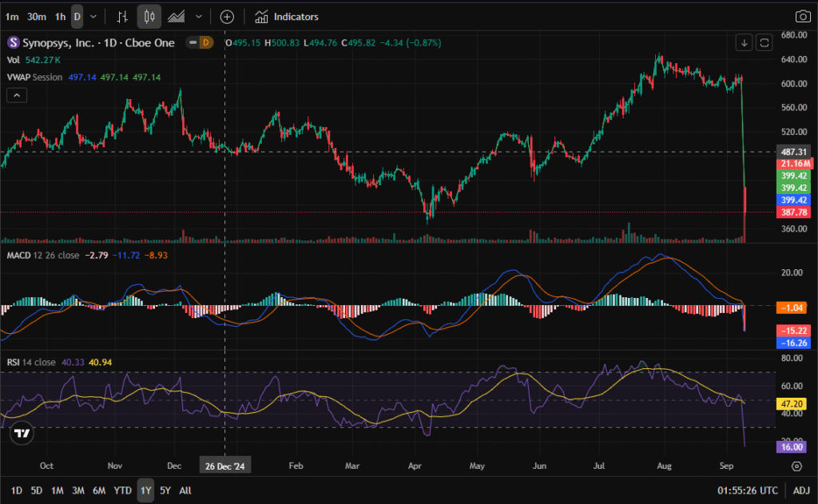Select the D daily interval button
This screenshot has width=818, height=504.
77,17
